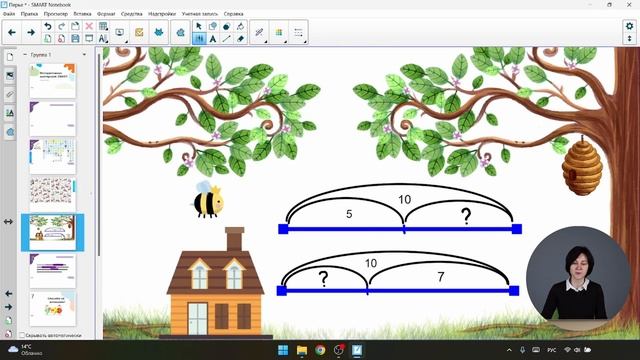The height and width of the screenshot is (360, 640).
Task: Open the Properties sidebar tab
Action: coord(10,113)
